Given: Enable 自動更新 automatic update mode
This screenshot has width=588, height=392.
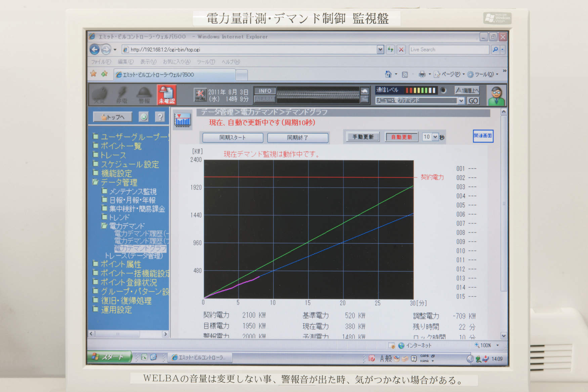Looking at the screenshot, I should pos(402,137).
